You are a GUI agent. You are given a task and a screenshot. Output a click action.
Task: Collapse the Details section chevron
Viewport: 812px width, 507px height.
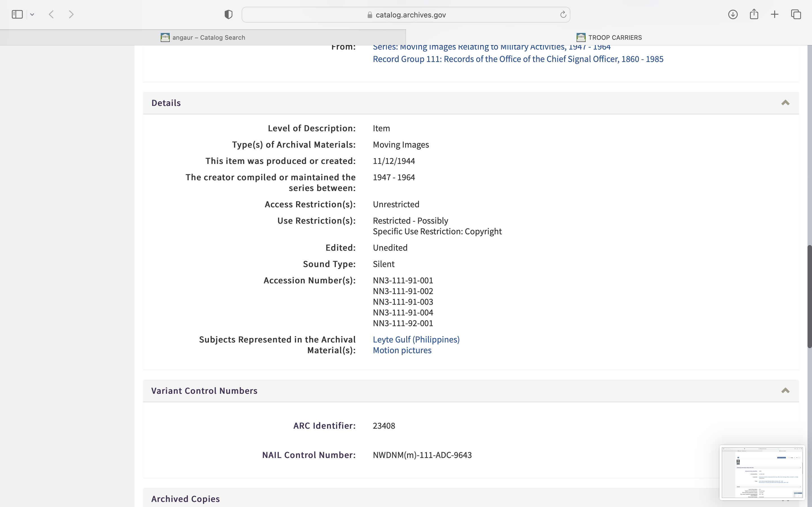785,103
